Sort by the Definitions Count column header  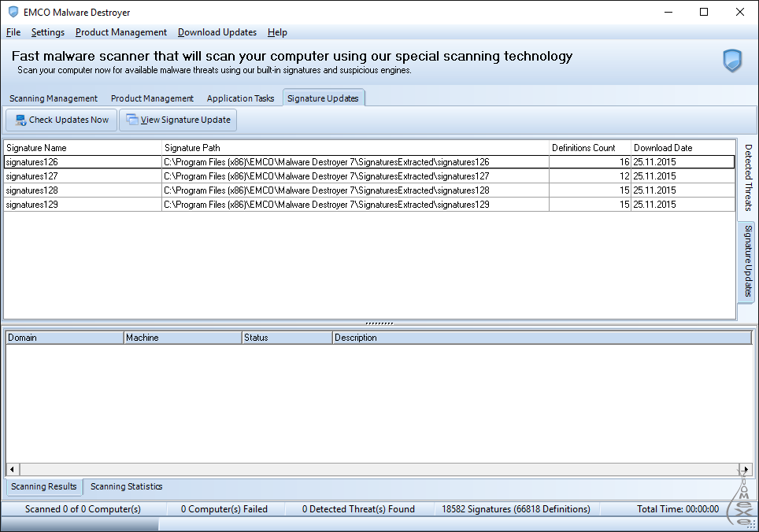click(590, 148)
